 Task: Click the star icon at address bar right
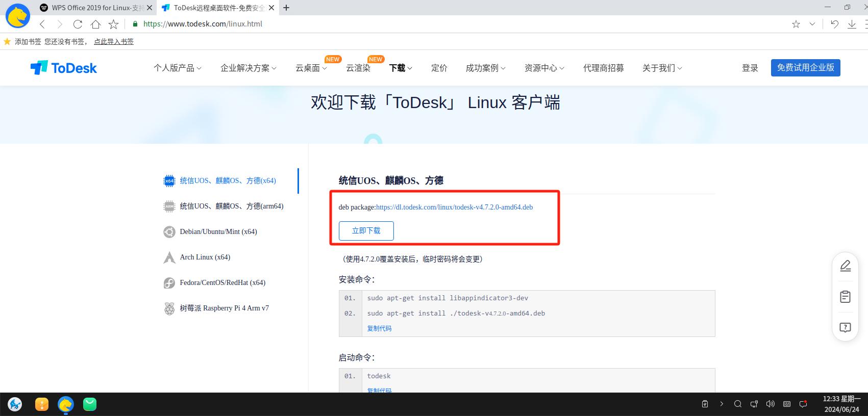tap(796, 24)
